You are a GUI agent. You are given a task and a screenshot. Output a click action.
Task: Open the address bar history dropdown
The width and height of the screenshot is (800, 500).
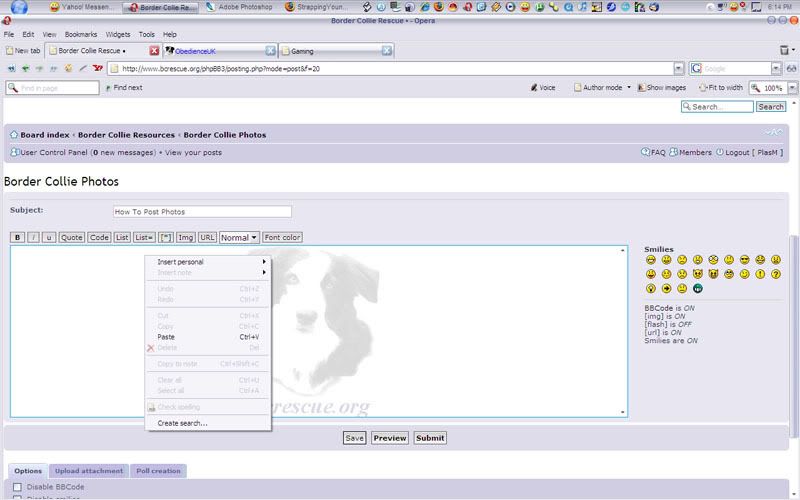point(679,68)
